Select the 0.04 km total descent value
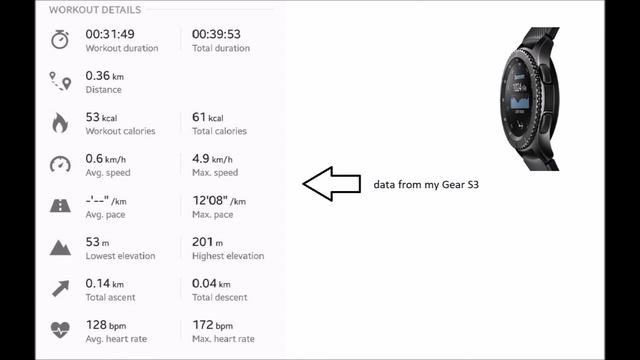The height and width of the screenshot is (360, 640). tap(211, 284)
